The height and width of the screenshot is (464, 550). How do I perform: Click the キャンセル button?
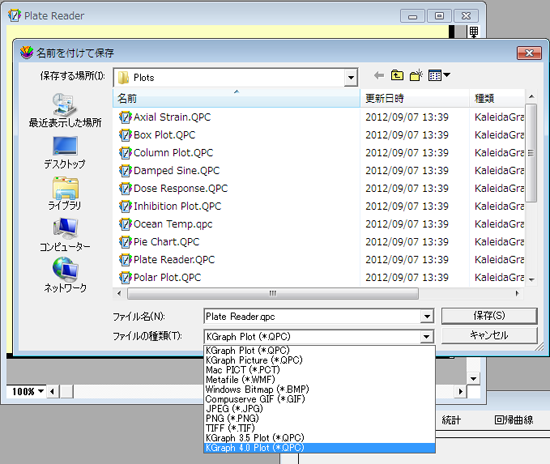489,335
